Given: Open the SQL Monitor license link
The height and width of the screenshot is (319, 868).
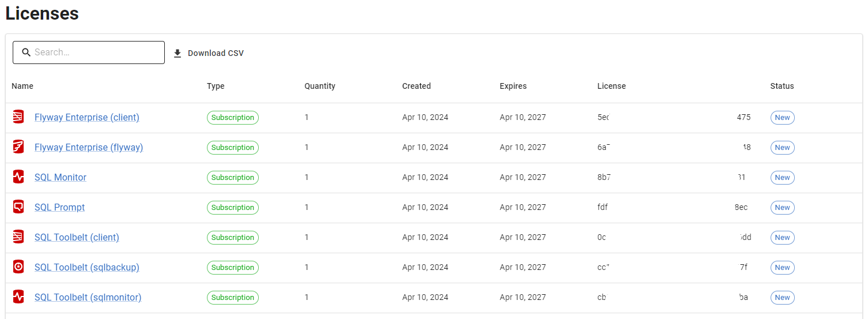Looking at the screenshot, I should 61,177.
